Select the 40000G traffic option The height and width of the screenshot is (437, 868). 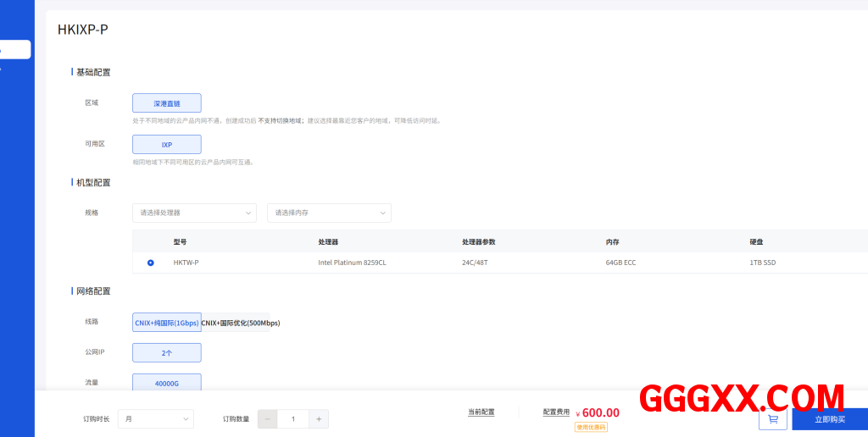pos(167,383)
